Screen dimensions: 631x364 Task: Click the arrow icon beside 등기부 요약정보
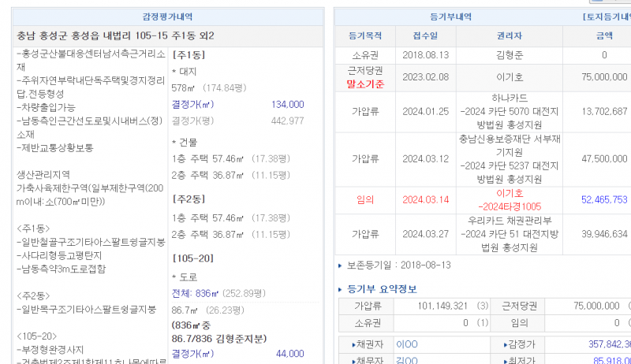click(x=341, y=289)
